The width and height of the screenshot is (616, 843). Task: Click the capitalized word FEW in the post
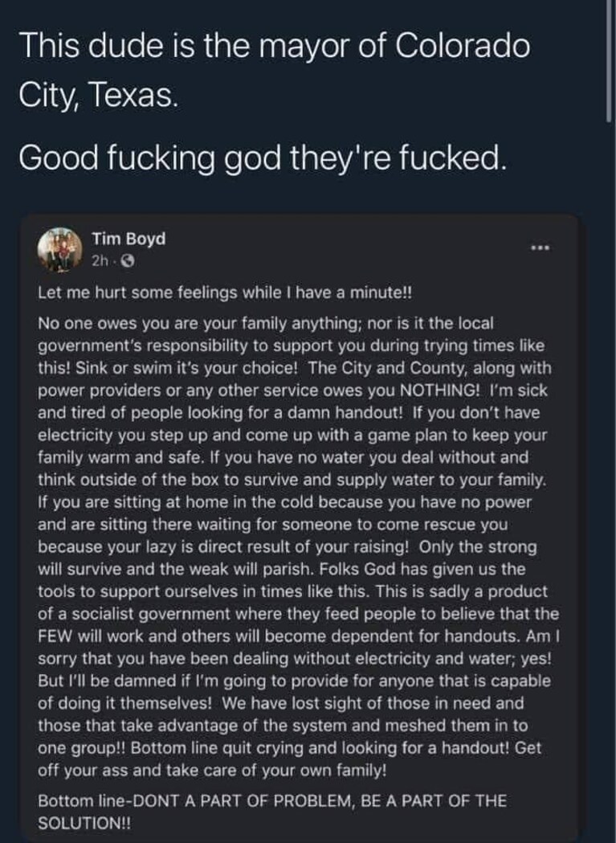tap(55, 636)
